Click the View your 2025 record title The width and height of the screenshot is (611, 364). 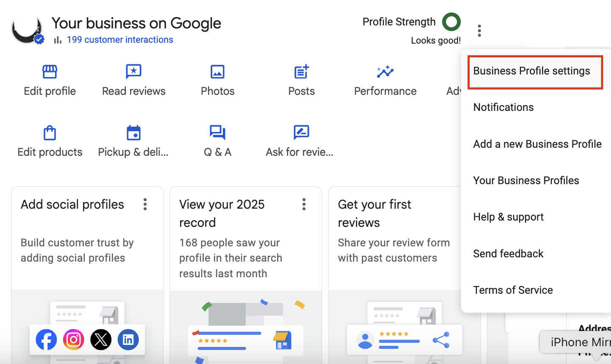click(222, 213)
